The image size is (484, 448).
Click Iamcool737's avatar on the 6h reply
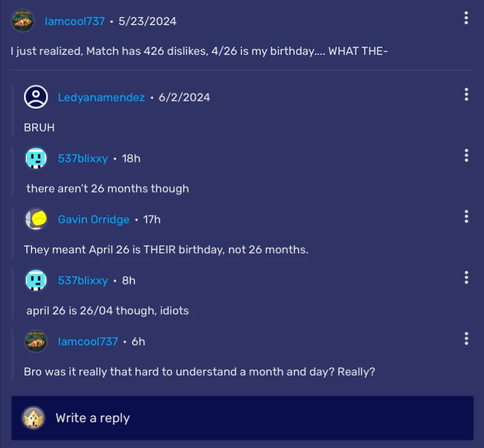(36, 342)
